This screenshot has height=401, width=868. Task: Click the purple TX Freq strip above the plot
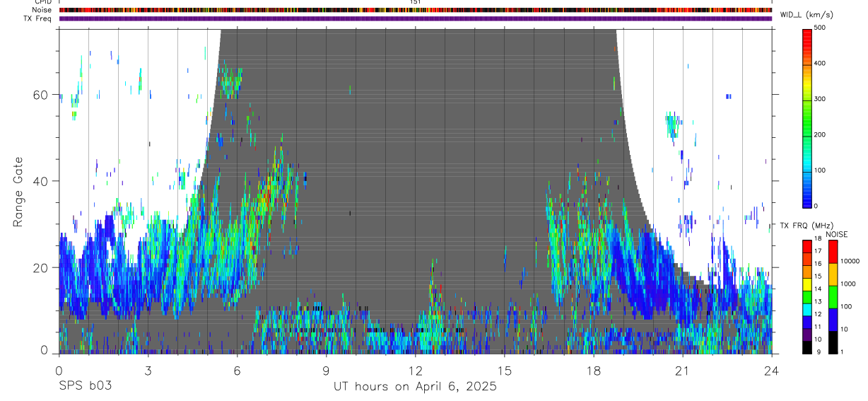[x=416, y=18]
